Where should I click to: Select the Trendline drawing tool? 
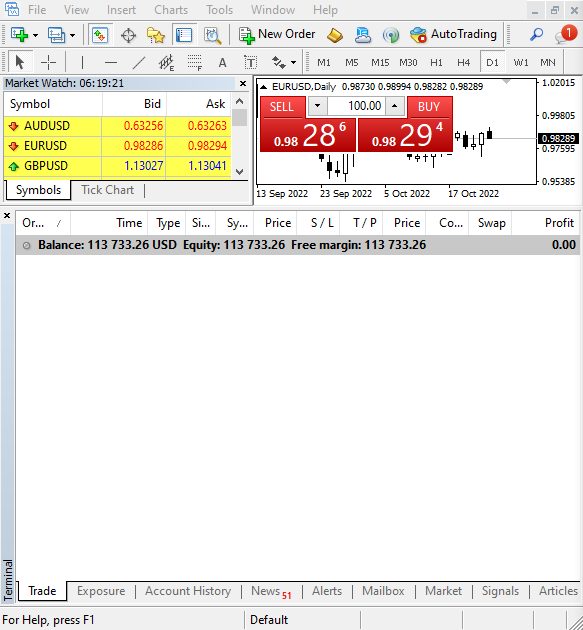click(139, 62)
